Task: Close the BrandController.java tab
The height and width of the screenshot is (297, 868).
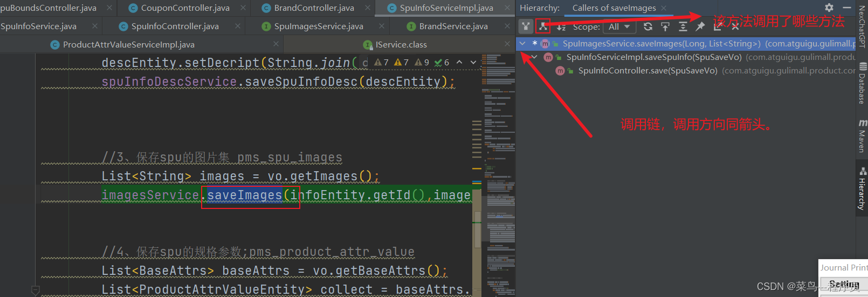Action: [368, 8]
